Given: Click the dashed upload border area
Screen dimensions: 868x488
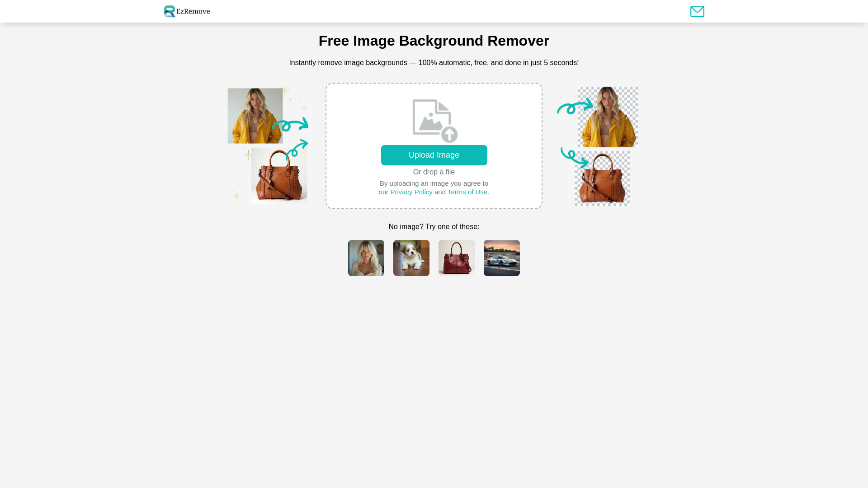Looking at the screenshot, I should [x=434, y=145].
